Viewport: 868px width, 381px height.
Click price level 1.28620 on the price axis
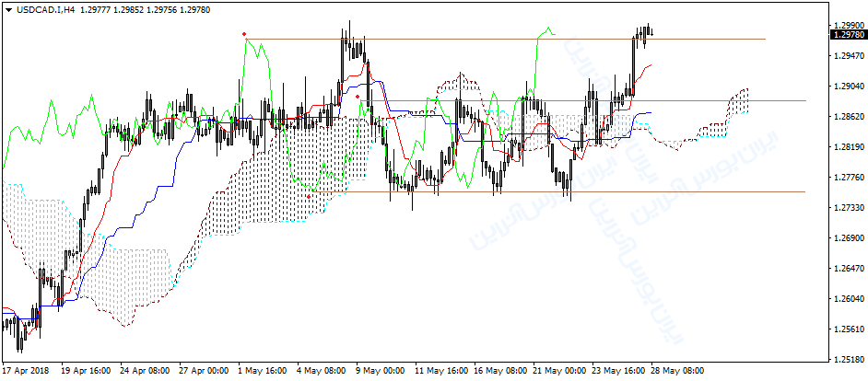[x=849, y=117]
